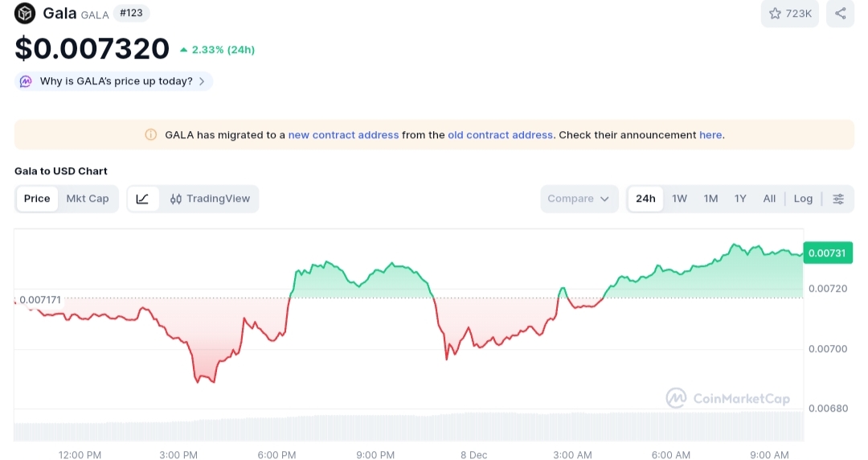The image size is (868, 460).
Task: Click the 3:00 AM time axis label
Action: point(572,454)
